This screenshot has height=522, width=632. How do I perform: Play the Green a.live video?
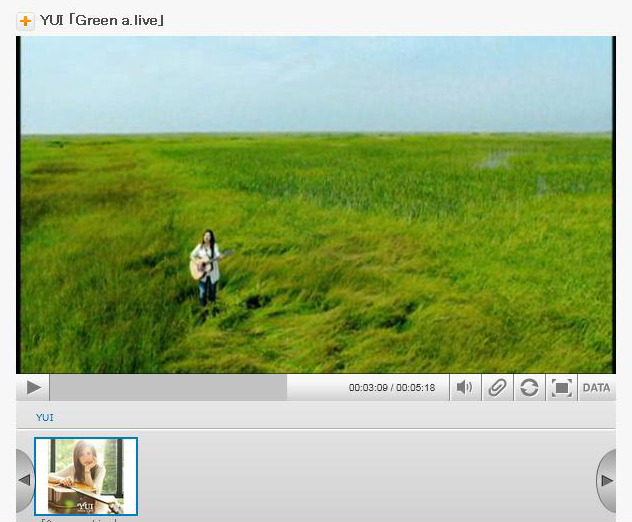point(33,388)
